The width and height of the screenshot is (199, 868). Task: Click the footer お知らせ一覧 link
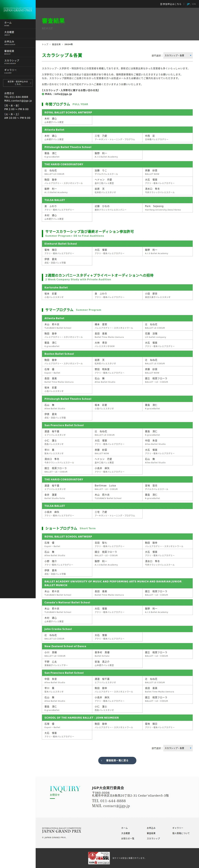pyautogui.click(x=128, y=838)
